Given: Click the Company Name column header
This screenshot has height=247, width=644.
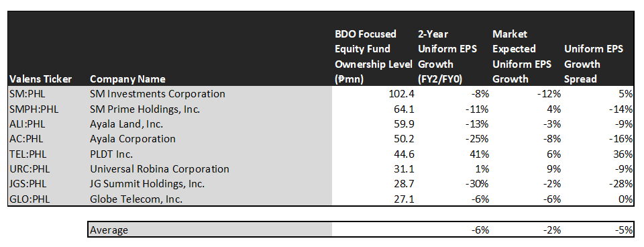Looking at the screenshot, I should coord(127,79).
